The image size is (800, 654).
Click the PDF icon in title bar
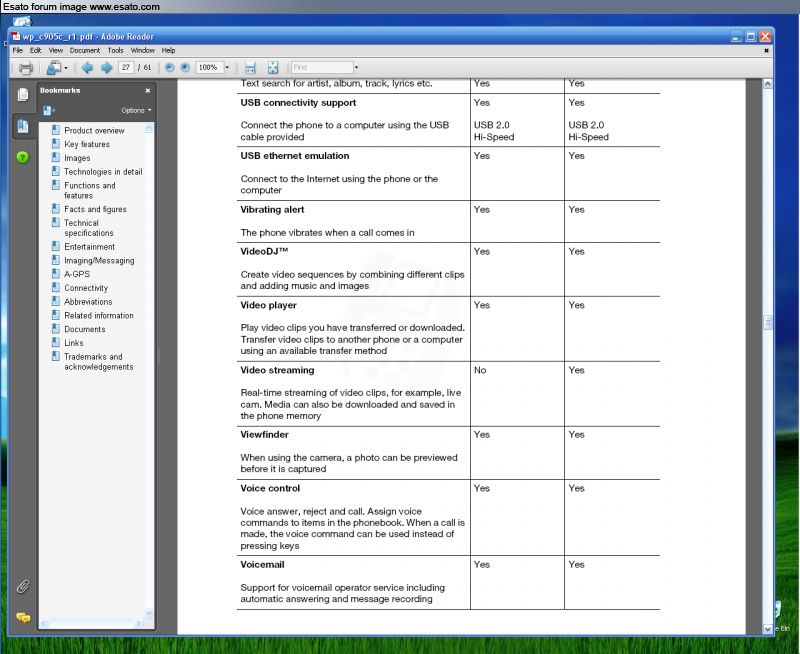click(16, 37)
